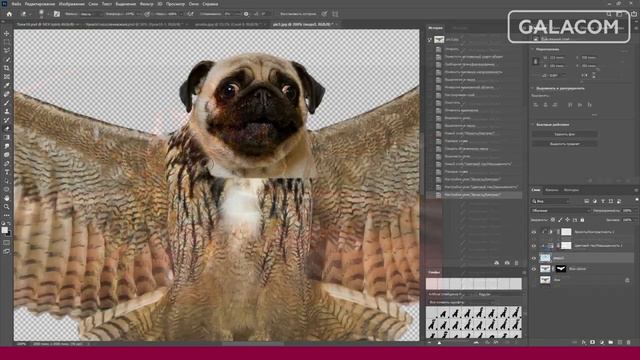Image resolution: width=640 pixels, height=360 pixels.
Task: Hide the second adjustment layer eye
Action: [534, 246]
